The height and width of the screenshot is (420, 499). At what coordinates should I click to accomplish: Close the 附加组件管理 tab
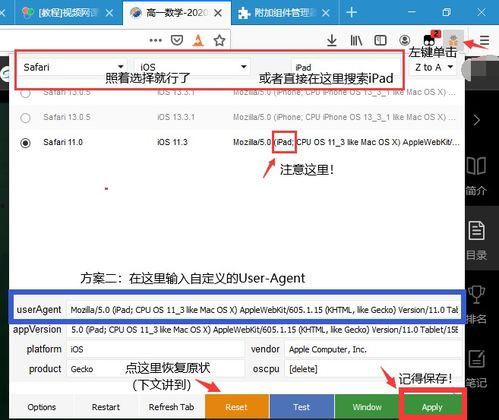[x=326, y=13]
